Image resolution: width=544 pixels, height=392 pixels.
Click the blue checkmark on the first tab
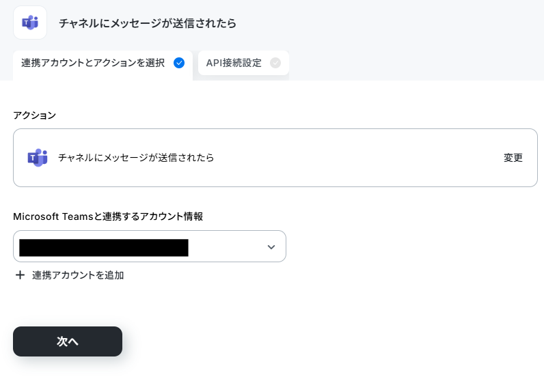179,63
